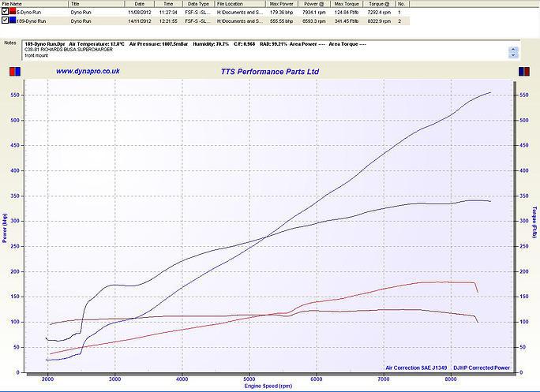Click the red square above the Torque axis

point(528,72)
